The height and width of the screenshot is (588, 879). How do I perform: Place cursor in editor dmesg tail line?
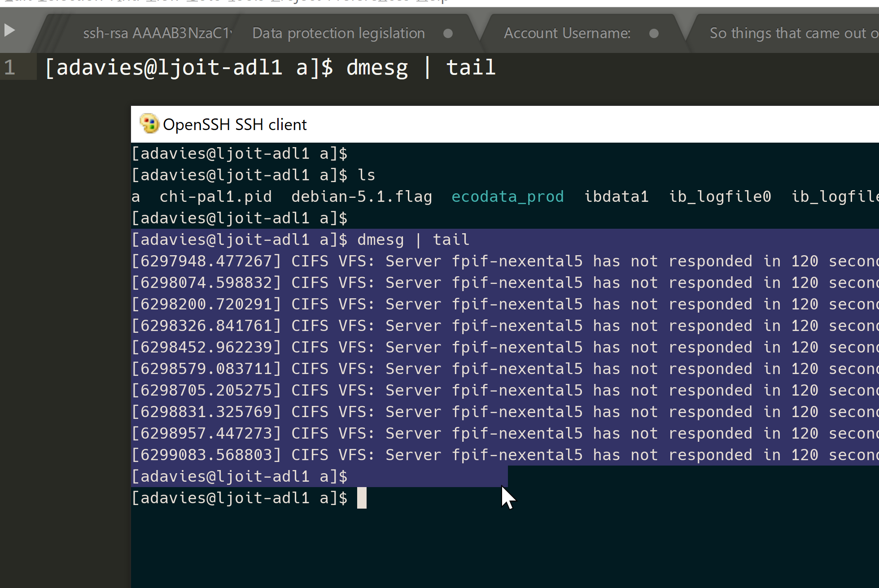270,68
